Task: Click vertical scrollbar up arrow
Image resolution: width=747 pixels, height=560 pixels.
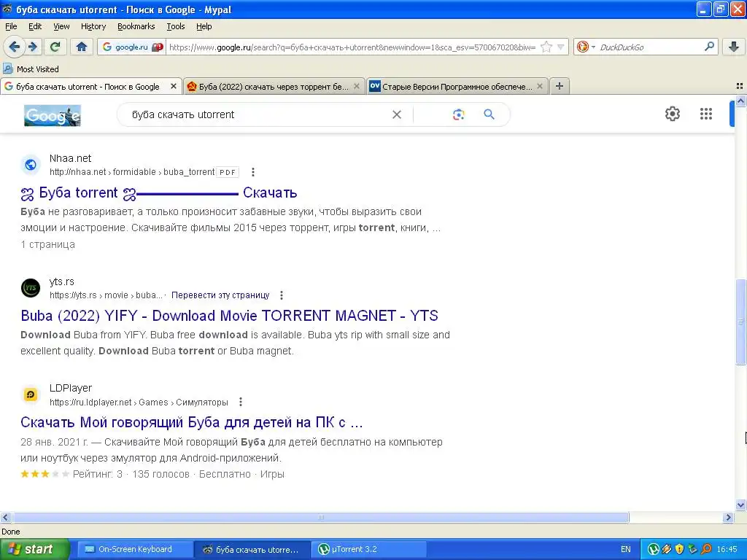Action: coord(740,101)
